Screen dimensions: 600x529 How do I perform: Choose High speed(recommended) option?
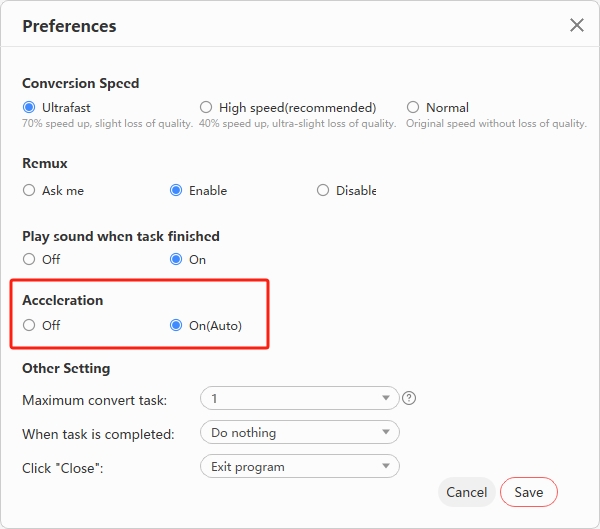pos(206,107)
